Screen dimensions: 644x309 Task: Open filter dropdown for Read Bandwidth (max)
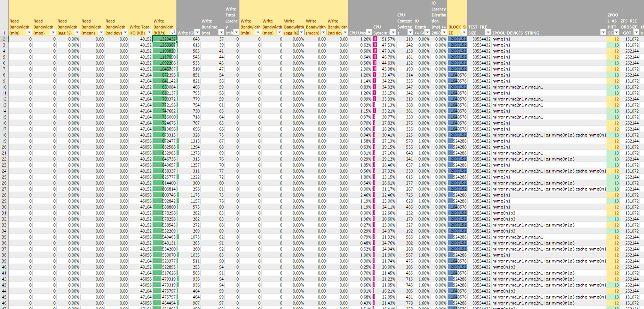pos(53,33)
